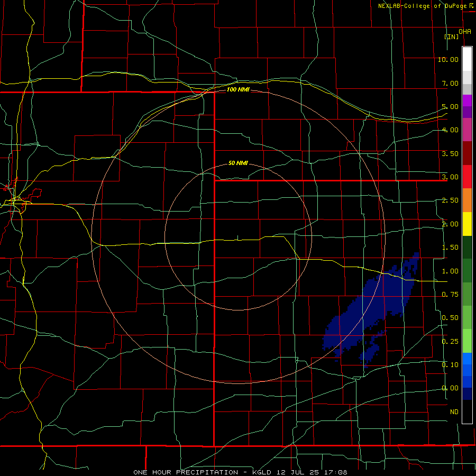This screenshot has width=476, height=476.
Task: Click the NEXLAB-College of DuPage credit text
Action: pyautogui.click(x=423, y=6)
